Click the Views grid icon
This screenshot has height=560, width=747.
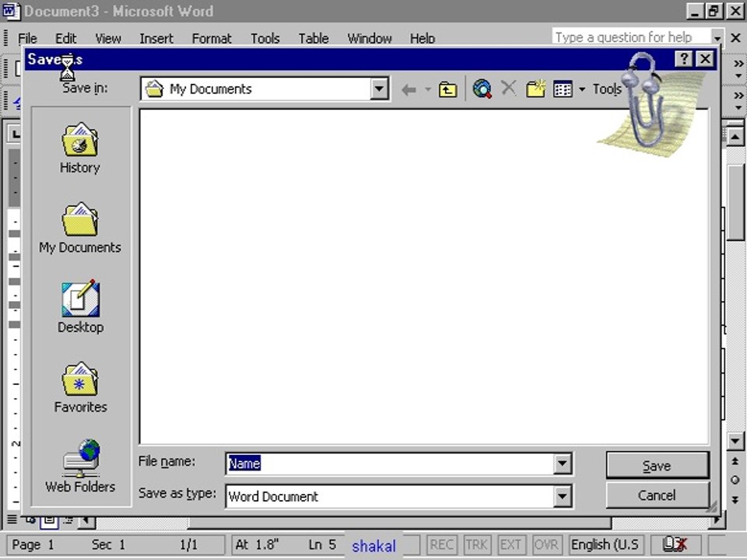(563, 89)
